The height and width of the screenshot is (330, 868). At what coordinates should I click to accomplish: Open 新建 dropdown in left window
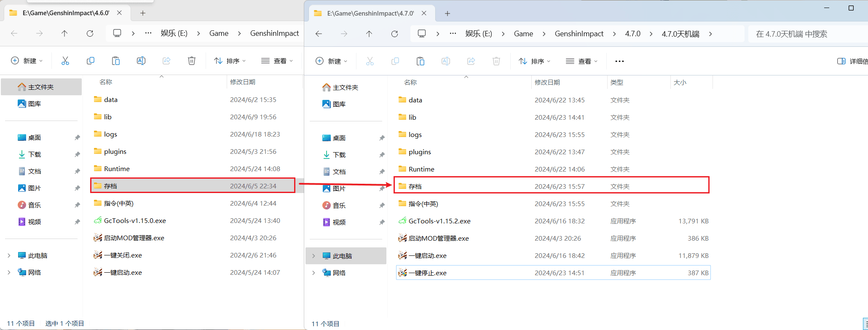(27, 61)
